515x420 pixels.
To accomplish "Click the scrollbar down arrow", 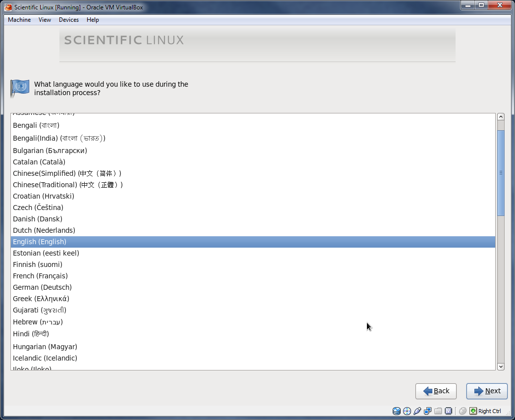I will click(x=501, y=367).
